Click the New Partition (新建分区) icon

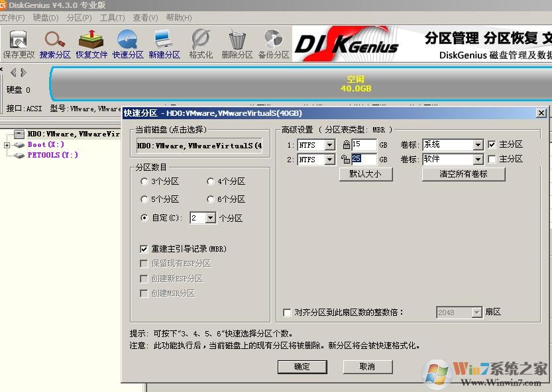point(164,44)
